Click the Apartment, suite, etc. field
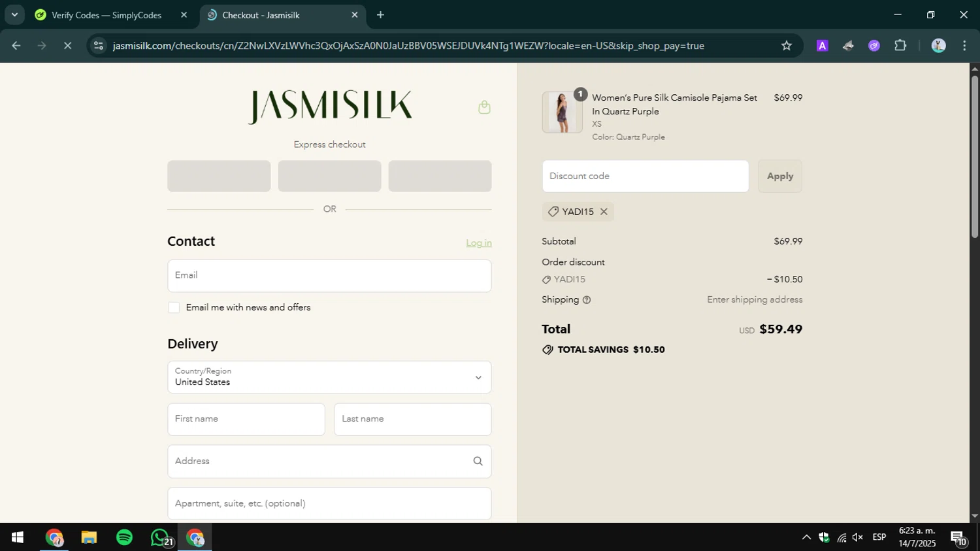The image size is (980, 551). pos(329,504)
